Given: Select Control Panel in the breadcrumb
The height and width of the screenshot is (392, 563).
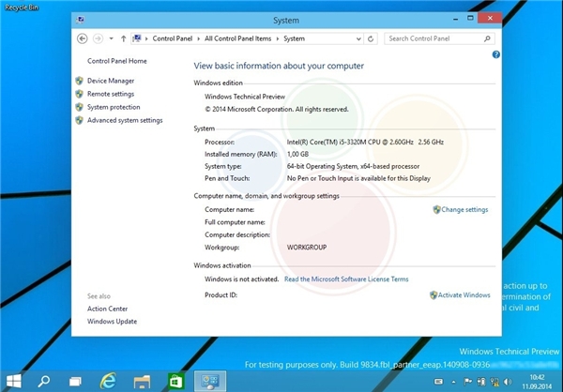Looking at the screenshot, I should 173,38.
